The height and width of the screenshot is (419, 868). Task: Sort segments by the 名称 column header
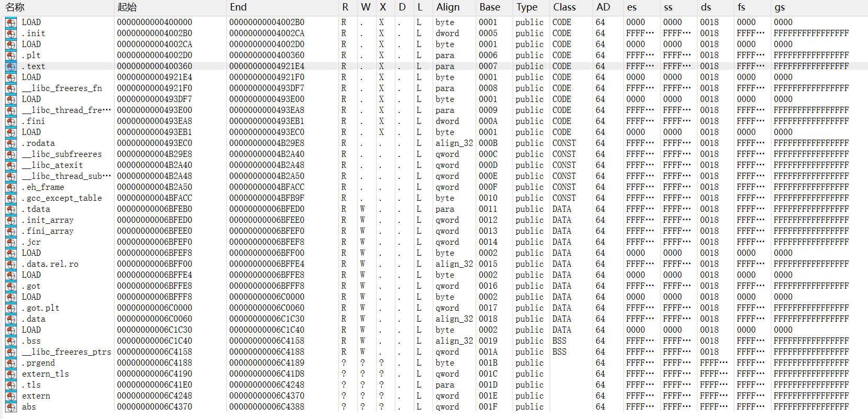[x=15, y=7]
